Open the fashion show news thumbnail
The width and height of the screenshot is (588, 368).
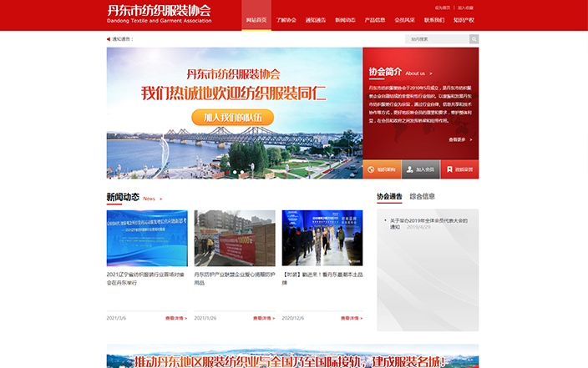(322, 238)
